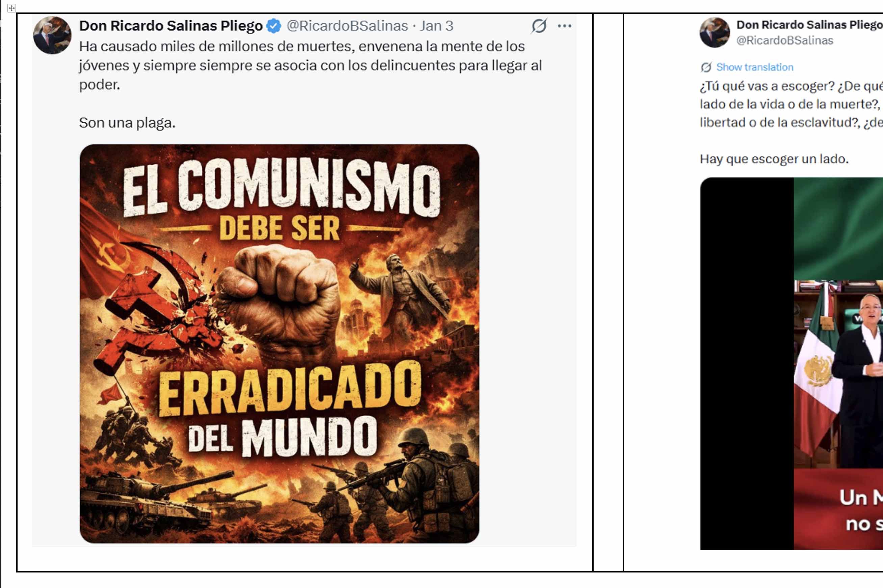Click the 'Ha causado miles de millones' tweet text
The image size is (883, 588).
pyautogui.click(x=310, y=66)
